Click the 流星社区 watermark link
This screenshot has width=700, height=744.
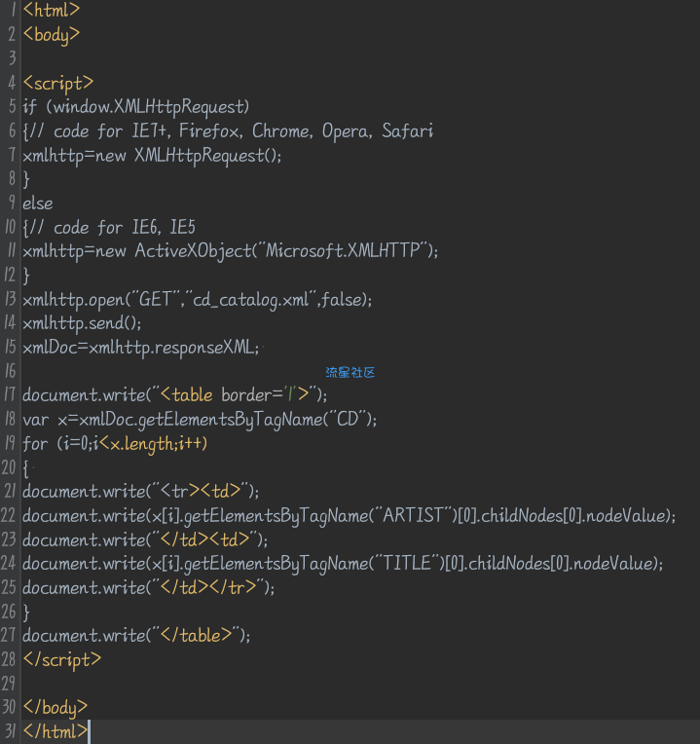[x=350, y=372]
